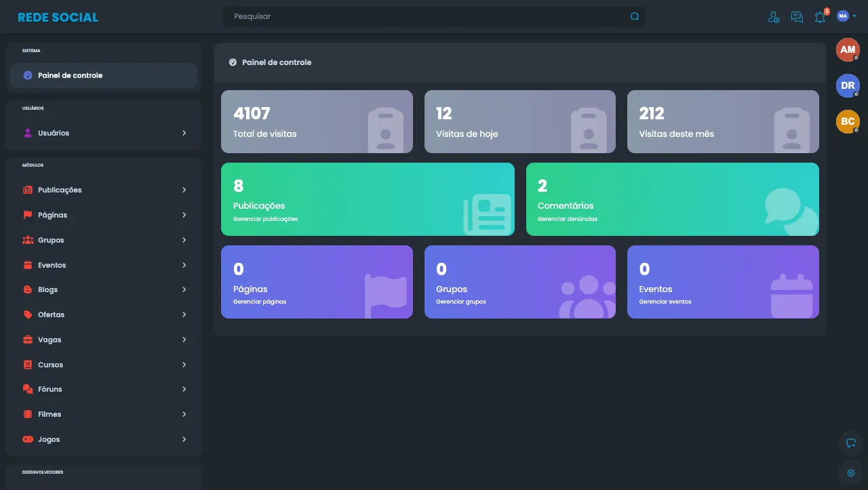Click the Grupos people icon in sidebar

pos(28,240)
